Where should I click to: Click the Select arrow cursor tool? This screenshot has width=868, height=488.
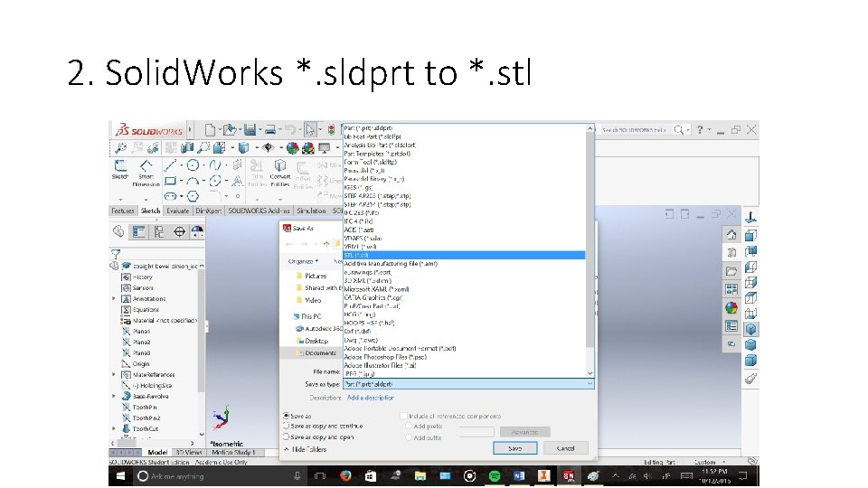310,130
